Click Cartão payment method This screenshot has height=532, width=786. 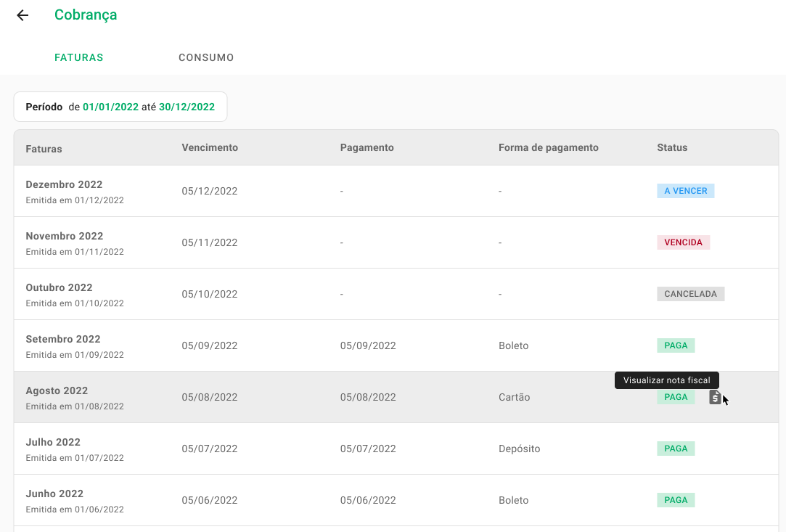[x=515, y=397]
